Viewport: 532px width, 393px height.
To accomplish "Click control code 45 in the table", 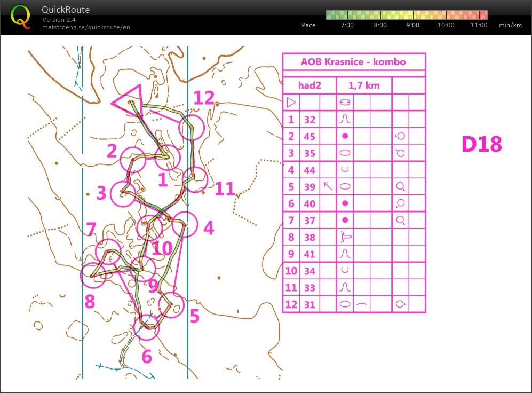I will [x=309, y=137].
